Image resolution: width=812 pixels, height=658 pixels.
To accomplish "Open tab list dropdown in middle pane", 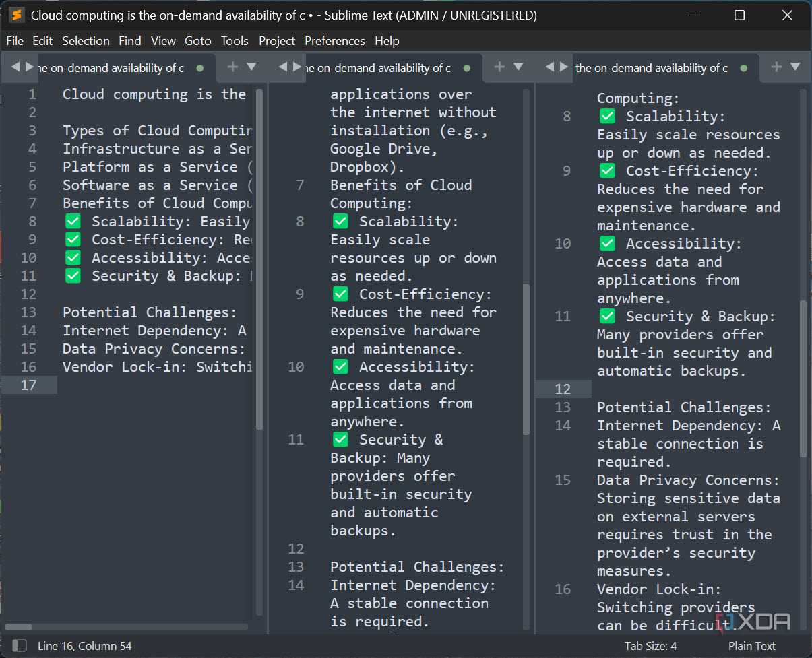I will coord(518,67).
